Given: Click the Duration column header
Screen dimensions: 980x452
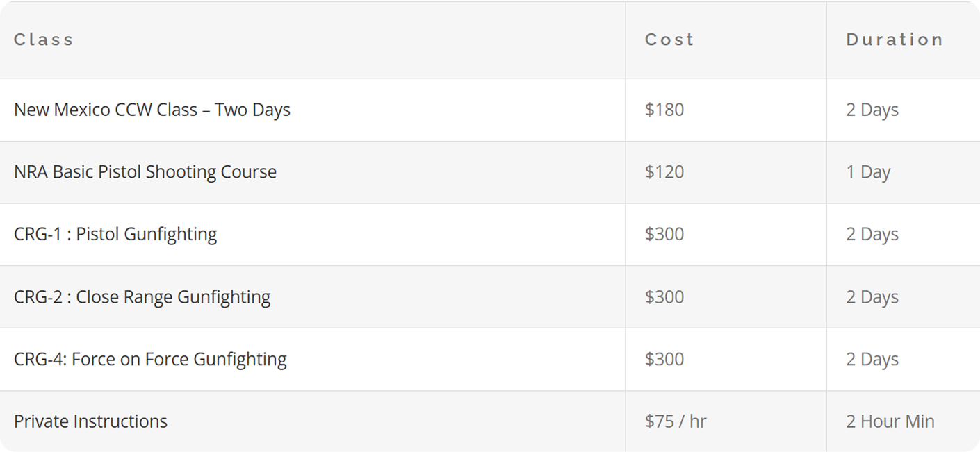Looking at the screenshot, I should (894, 40).
